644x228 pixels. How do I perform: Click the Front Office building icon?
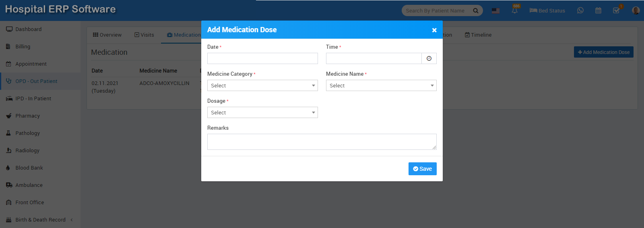[x=8, y=202]
